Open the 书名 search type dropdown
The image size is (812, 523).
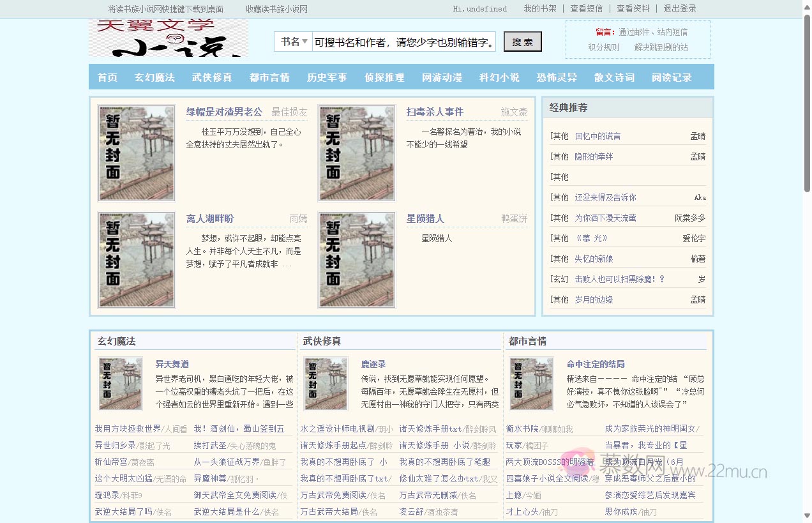click(x=293, y=41)
